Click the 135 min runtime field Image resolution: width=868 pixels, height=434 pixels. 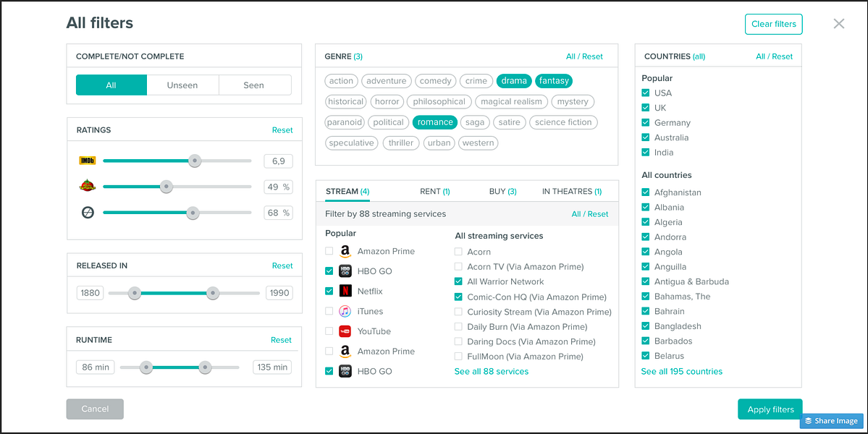tap(272, 367)
